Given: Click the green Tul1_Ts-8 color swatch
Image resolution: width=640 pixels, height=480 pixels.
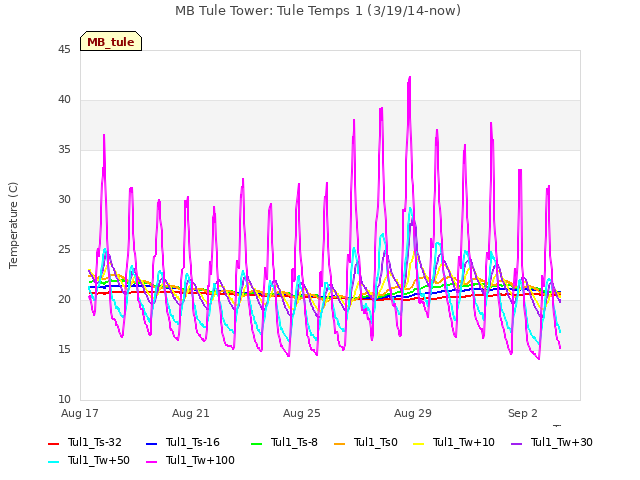Looking at the screenshot, I should tap(256, 443).
